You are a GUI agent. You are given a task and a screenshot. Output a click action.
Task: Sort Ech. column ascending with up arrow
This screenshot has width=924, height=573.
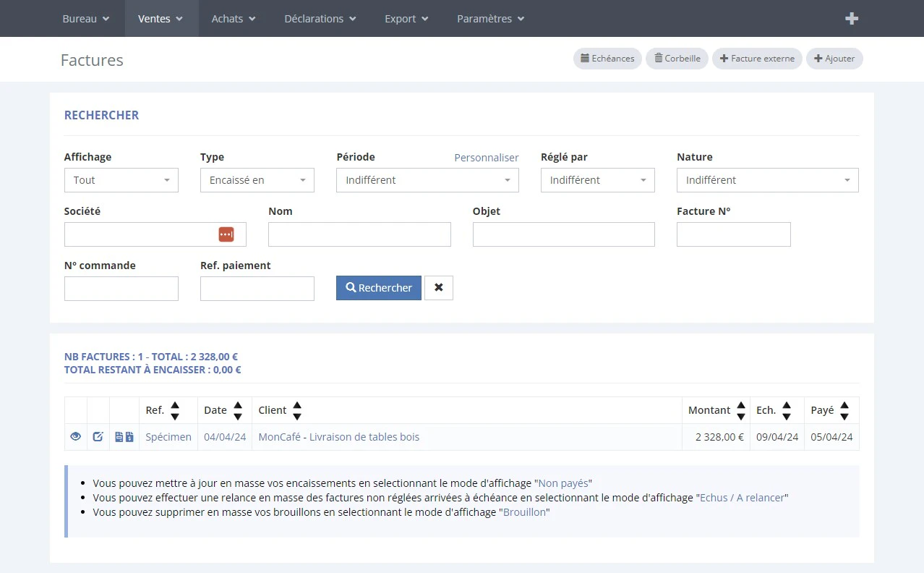[x=787, y=405]
